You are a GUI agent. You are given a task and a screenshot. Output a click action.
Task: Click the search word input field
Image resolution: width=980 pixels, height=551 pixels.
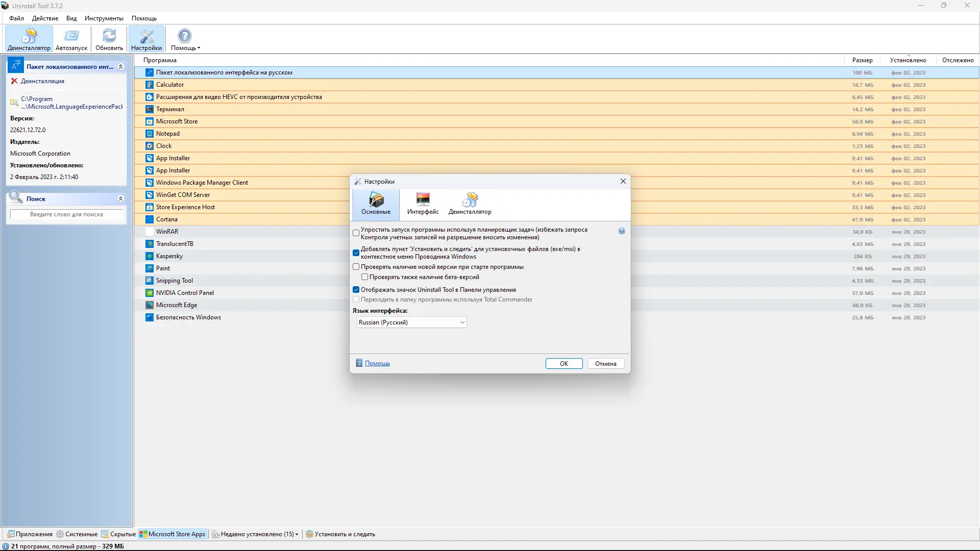pyautogui.click(x=66, y=214)
